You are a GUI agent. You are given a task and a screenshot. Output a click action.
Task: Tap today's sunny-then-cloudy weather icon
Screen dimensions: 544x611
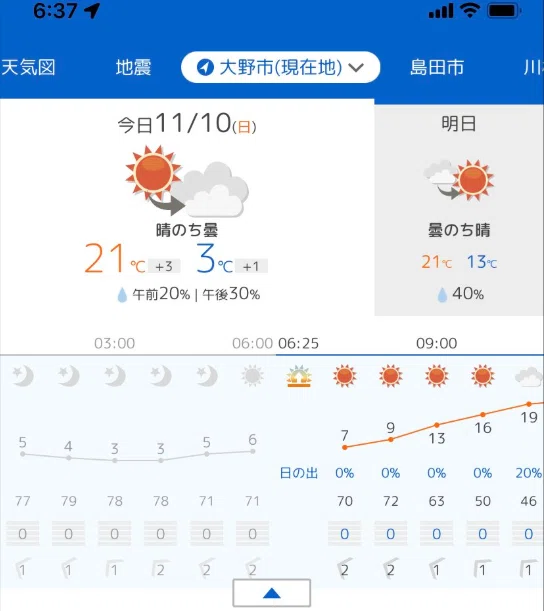[x=187, y=181]
